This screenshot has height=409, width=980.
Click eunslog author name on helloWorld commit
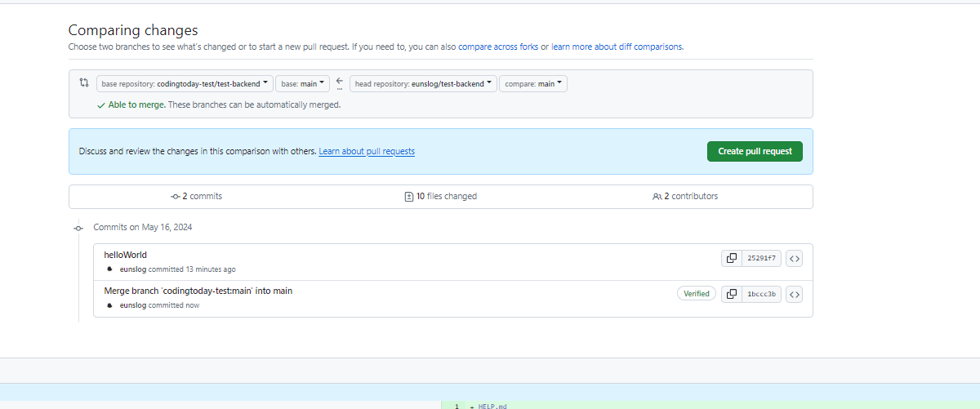[x=133, y=269]
